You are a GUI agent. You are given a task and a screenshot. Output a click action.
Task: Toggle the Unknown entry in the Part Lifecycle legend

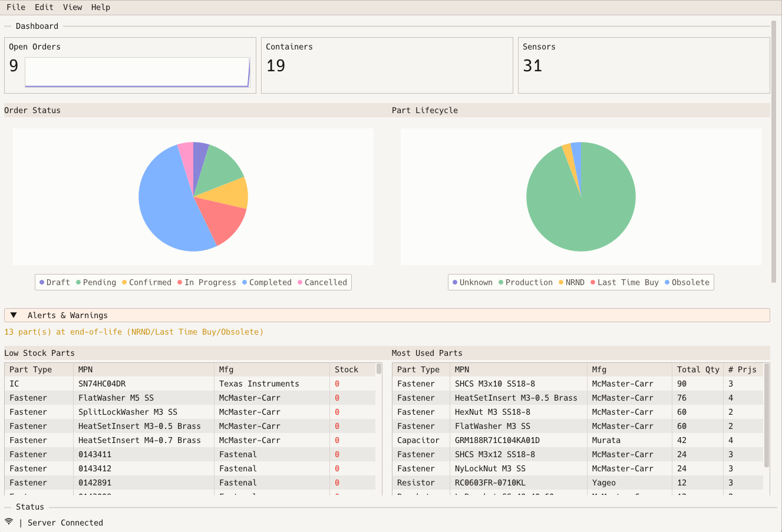[x=473, y=282]
